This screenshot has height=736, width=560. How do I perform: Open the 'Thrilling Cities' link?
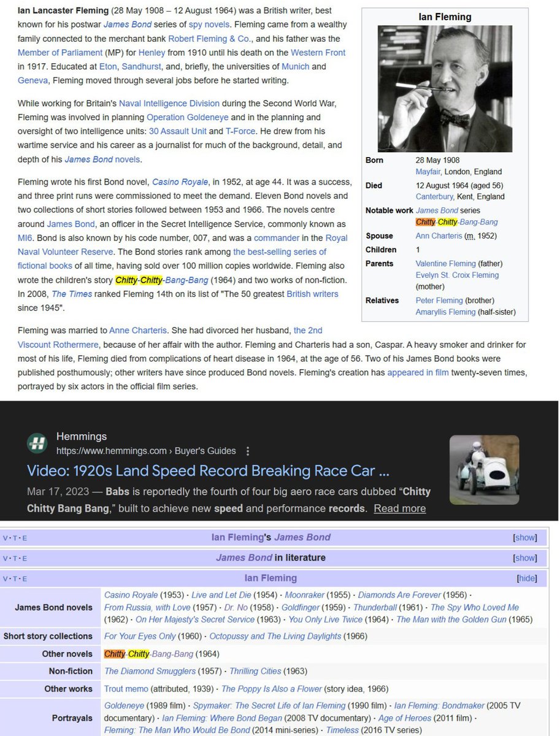256,671
